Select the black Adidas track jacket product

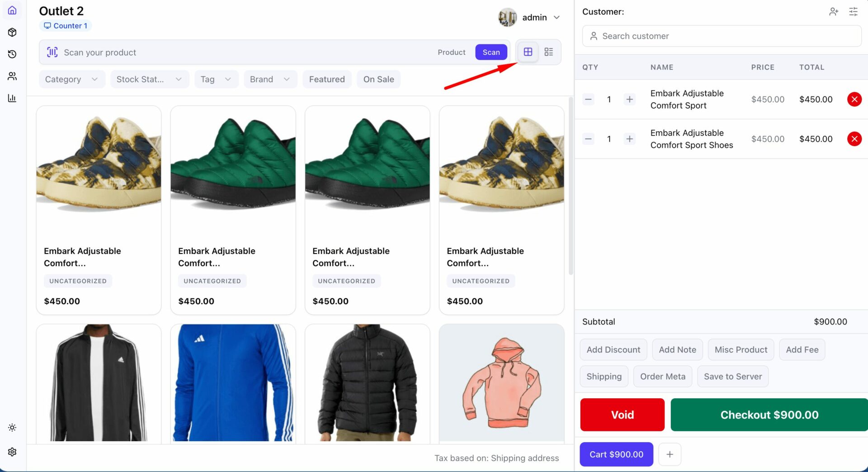(x=99, y=383)
